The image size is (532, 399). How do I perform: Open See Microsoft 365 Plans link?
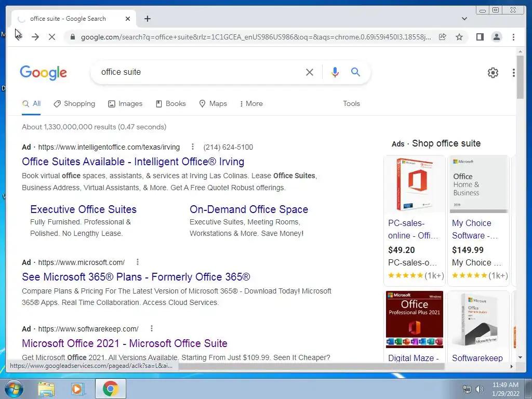[136, 277]
